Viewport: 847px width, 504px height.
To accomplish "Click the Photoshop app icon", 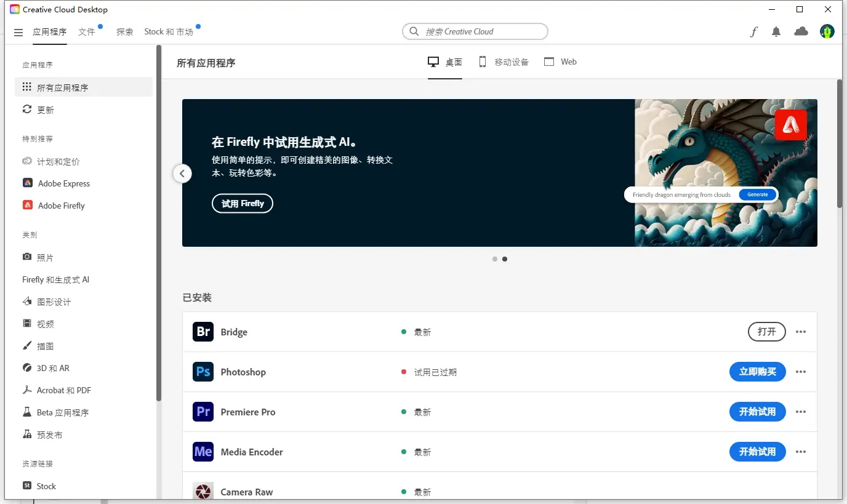I will (203, 372).
